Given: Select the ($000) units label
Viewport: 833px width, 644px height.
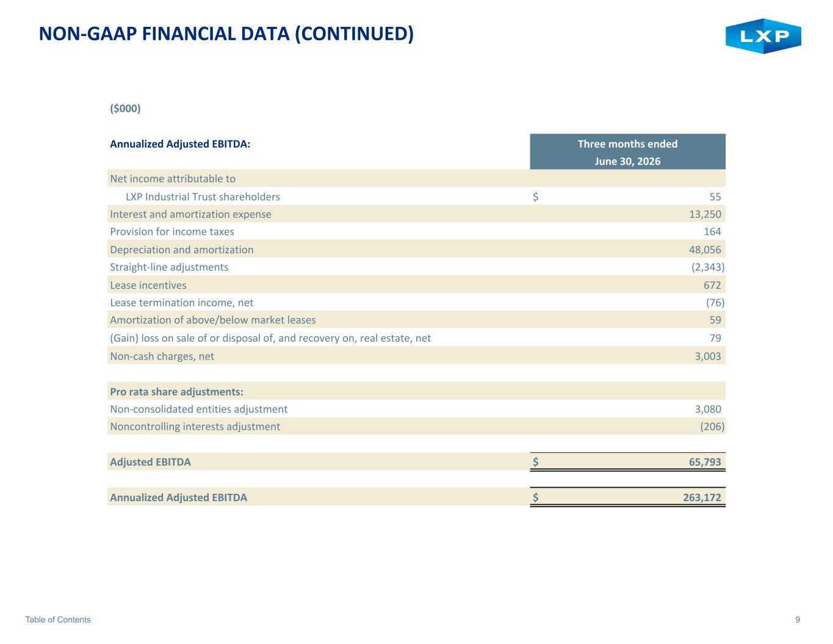Looking at the screenshot, I should (x=125, y=109).
